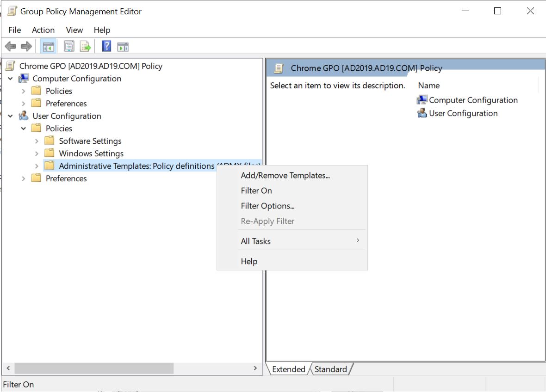Turn on Filter On in the context menu
Screen dimensions: 546x392
(256, 190)
